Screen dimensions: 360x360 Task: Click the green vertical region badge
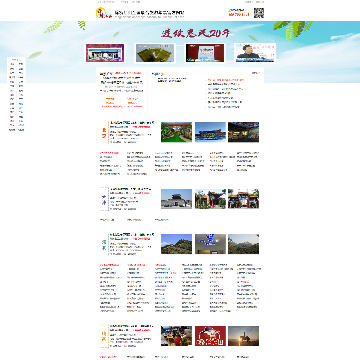[x=104, y=245]
